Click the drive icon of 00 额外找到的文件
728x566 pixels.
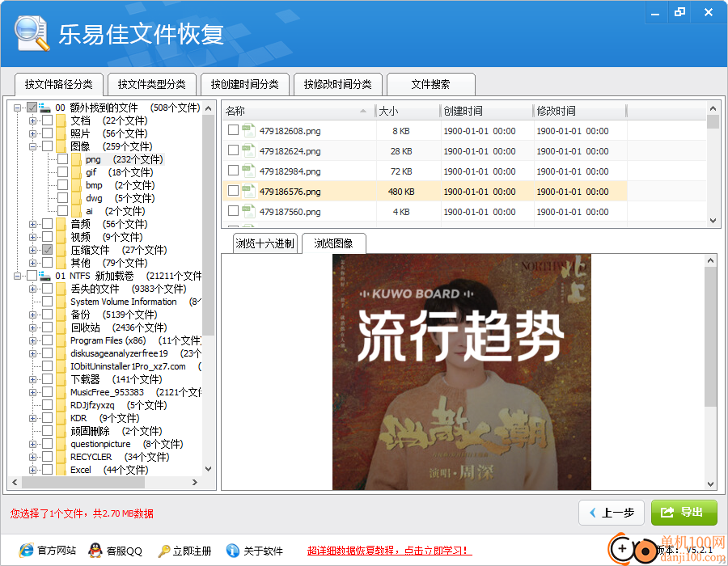coord(44,108)
